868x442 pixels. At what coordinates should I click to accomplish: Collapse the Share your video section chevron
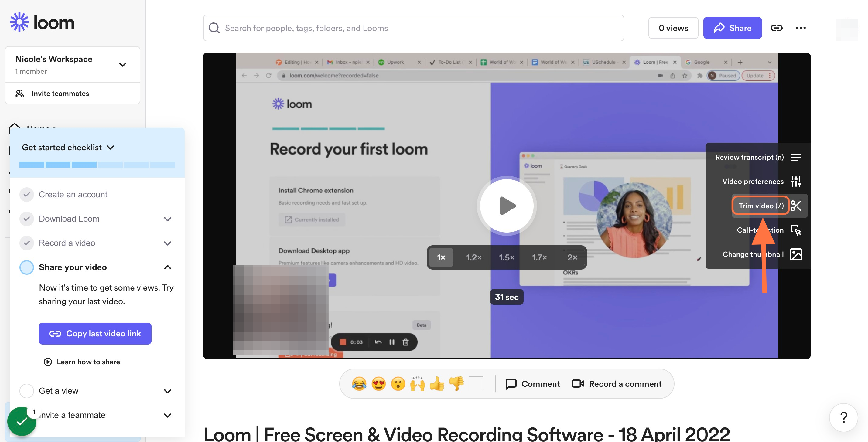click(x=167, y=267)
